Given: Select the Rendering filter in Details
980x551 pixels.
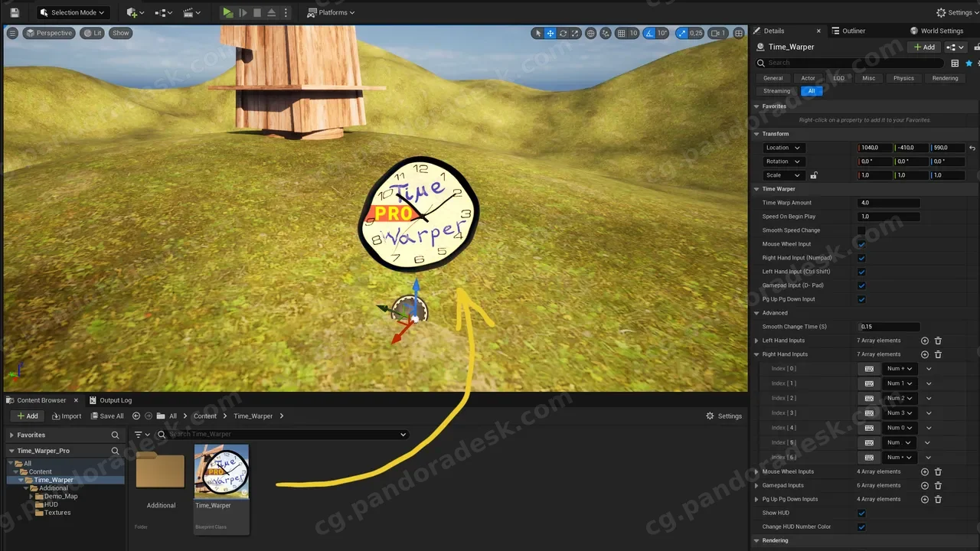Looking at the screenshot, I should click(945, 78).
